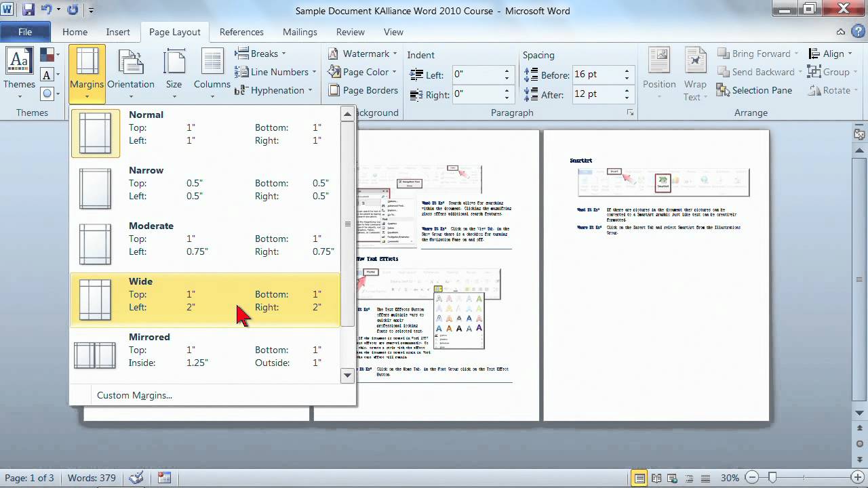Click the zoom slider handle
Viewport: 868px width, 488px height.
(772, 478)
